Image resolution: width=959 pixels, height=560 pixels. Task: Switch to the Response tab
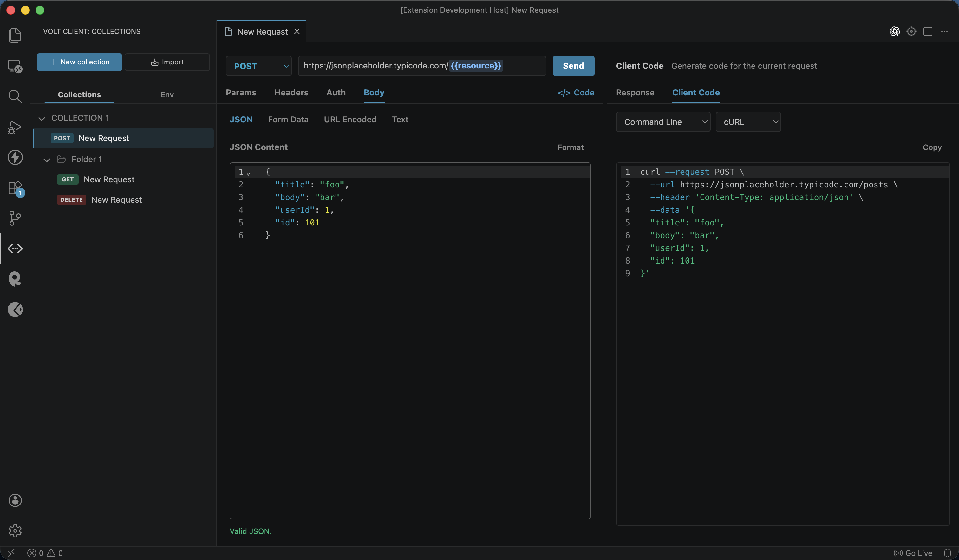[635, 93]
